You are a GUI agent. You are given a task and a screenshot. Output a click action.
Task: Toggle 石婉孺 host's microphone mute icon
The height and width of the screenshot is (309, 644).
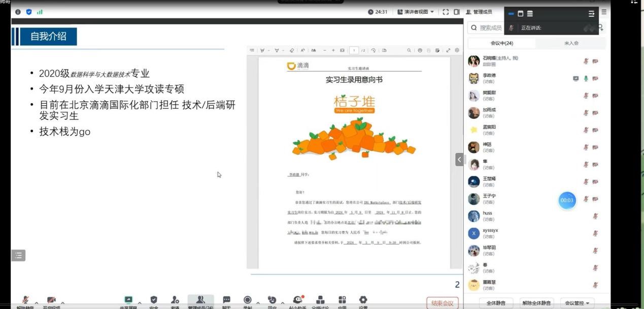click(x=586, y=61)
